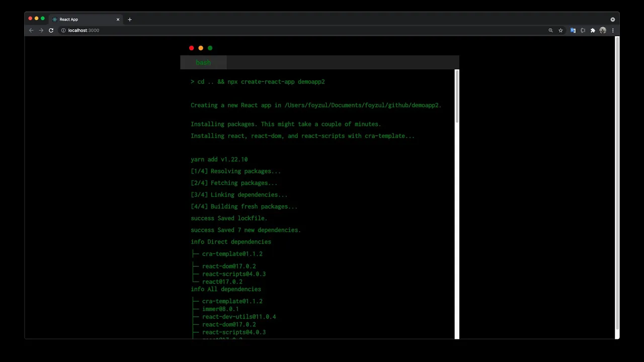The width and height of the screenshot is (644, 362).
Task: Open the Extensions puzzle menu
Action: (593, 30)
